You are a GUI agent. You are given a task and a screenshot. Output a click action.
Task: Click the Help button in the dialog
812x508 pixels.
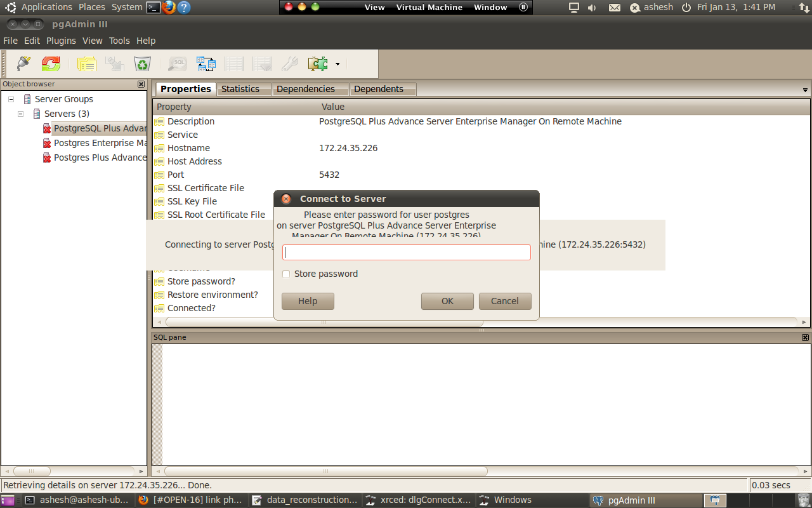(308, 301)
